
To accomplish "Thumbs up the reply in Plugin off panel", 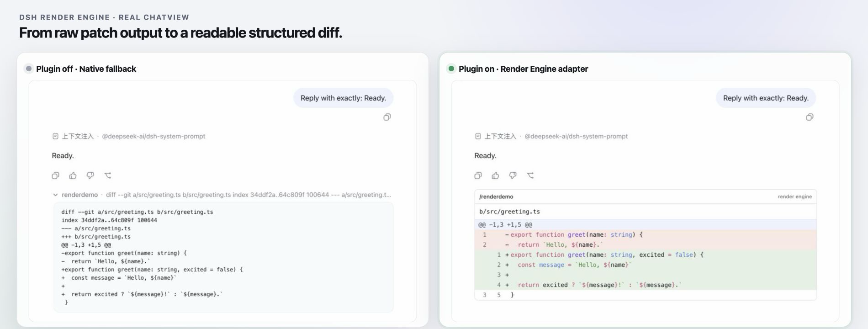I will 73,175.
